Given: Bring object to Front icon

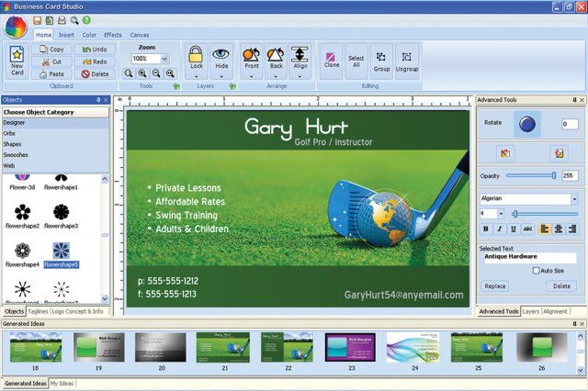Looking at the screenshot, I should coord(251,57).
